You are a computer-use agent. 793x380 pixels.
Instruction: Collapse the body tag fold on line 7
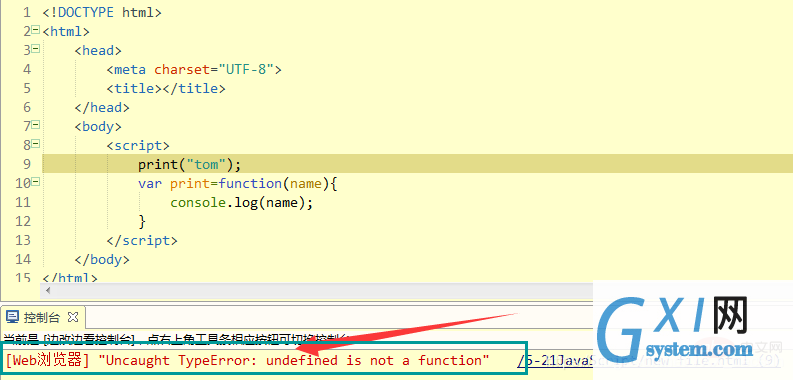[x=35, y=124]
